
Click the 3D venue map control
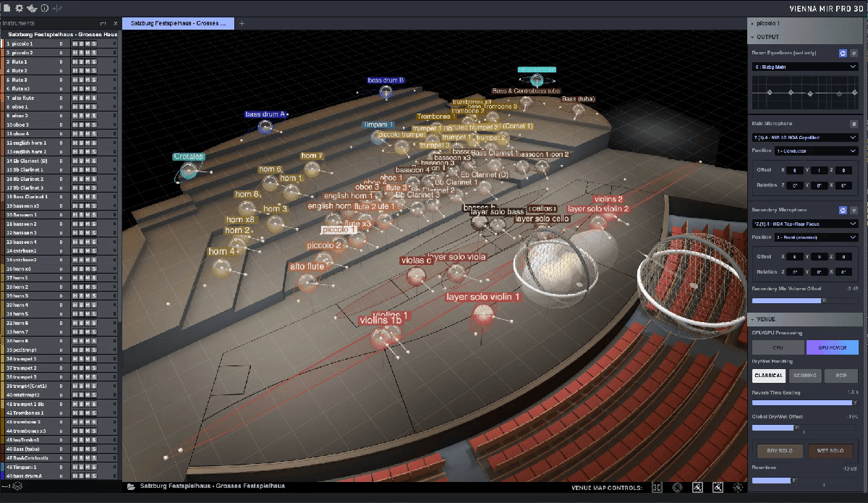pos(657,488)
